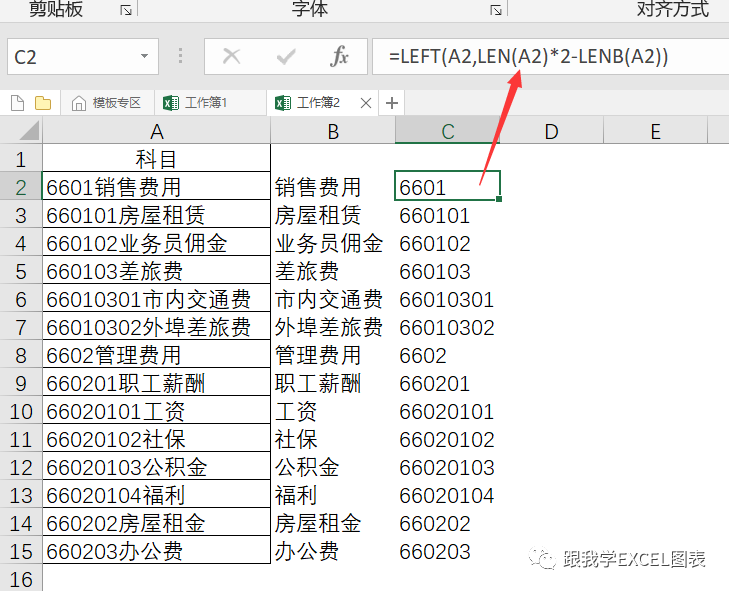The height and width of the screenshot is (591, 729).
Task: Click column C cell 66020101
Action: pyautogui.click(x=448, y=410)
